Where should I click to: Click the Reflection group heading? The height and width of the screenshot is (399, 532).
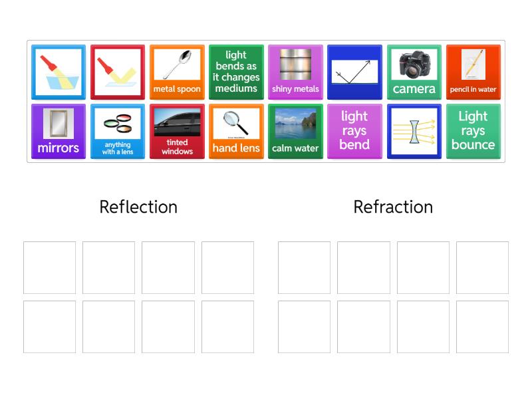pos(138,207)
